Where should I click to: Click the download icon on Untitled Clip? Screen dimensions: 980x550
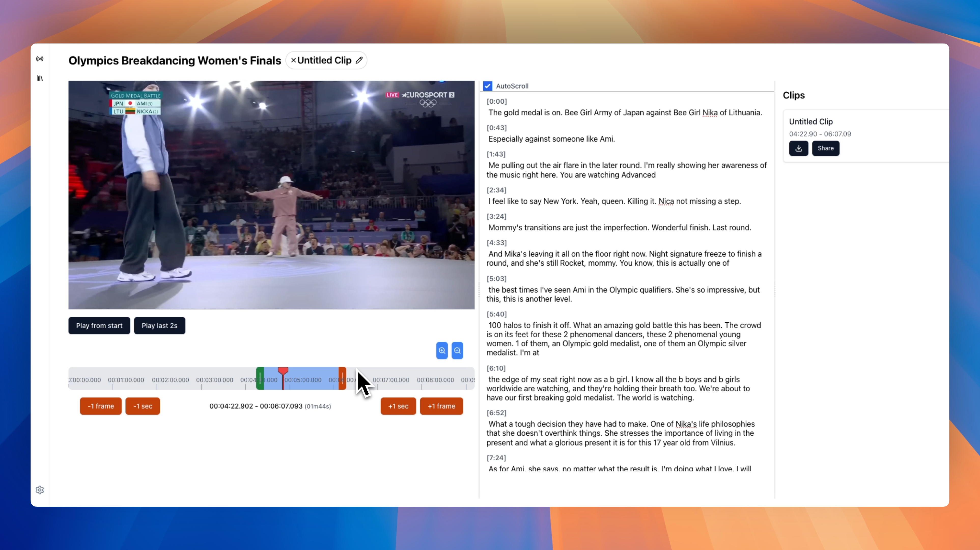click(x=798, y=147)
